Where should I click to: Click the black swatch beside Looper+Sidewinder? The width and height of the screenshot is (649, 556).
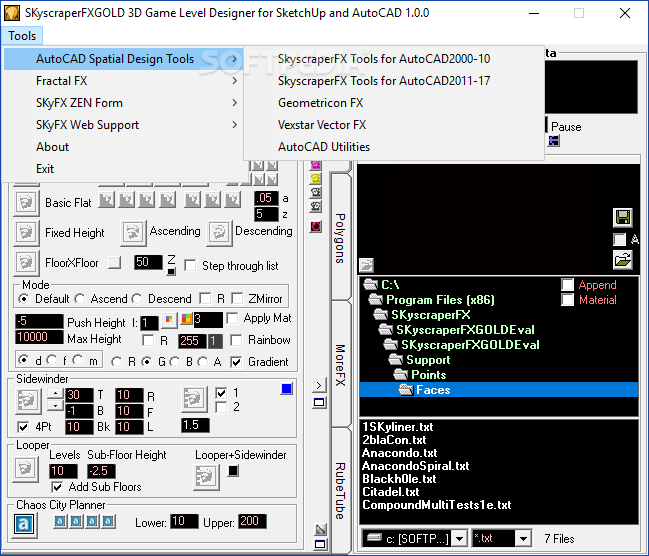coord(233,471)
